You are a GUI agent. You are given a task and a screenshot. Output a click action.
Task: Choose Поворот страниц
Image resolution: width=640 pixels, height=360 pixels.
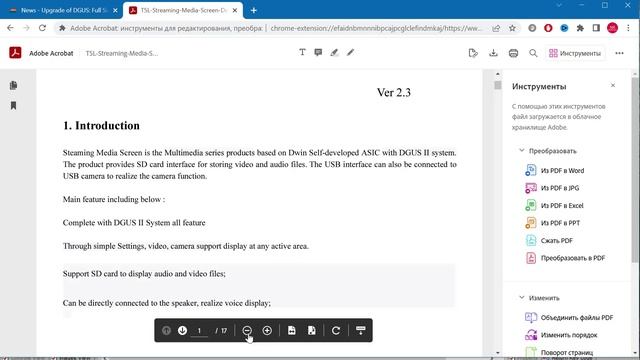[559, 352]
